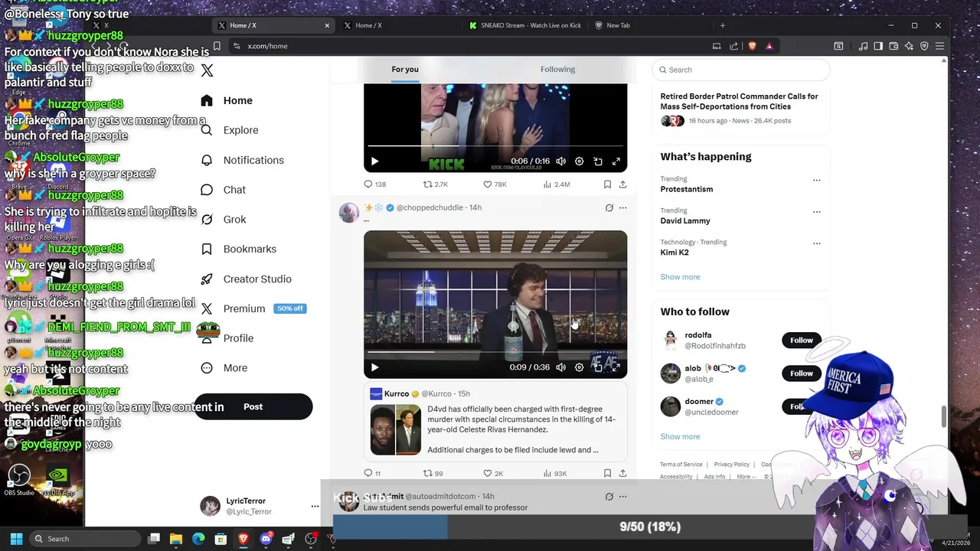The image size is (980, 551).
Task: Open Explore in sidebar
Action: (x=230, y=130)
